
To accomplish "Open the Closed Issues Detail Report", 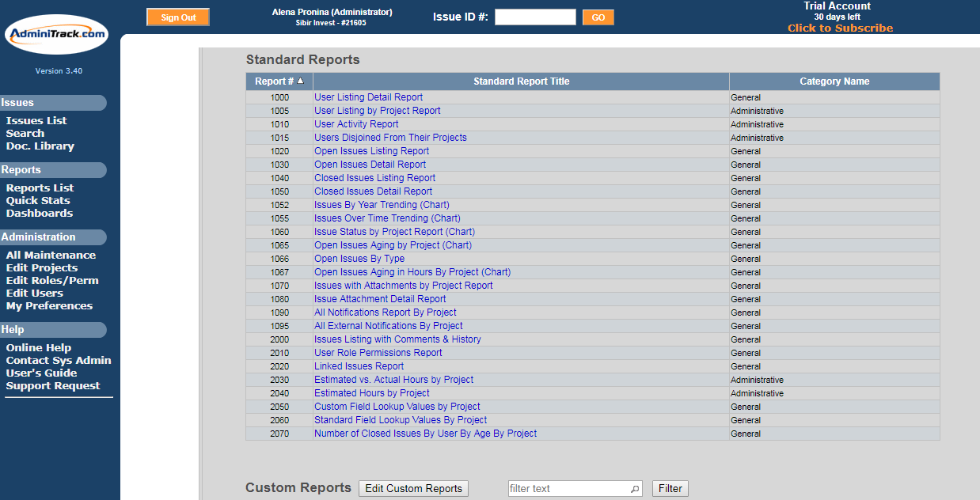I will point(373,191).
